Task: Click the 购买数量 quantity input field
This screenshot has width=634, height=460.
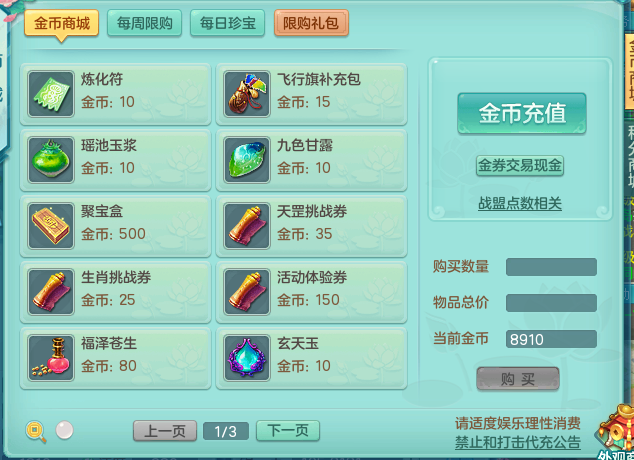Action: coord(551,267)
